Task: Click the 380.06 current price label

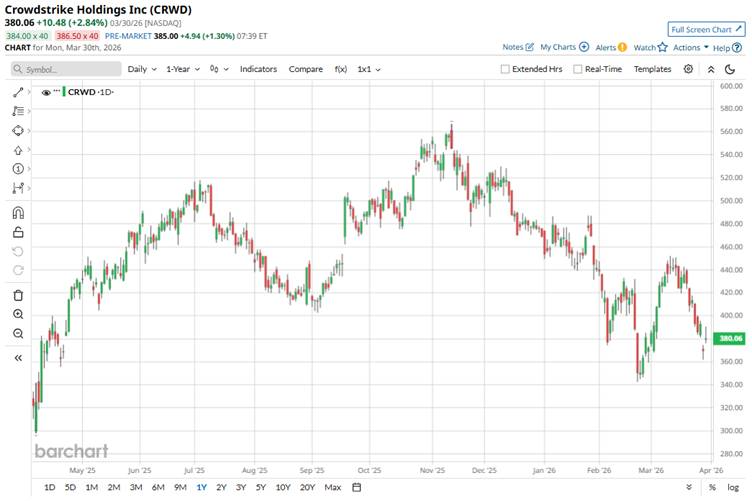Action: click(x=730, y=338)
